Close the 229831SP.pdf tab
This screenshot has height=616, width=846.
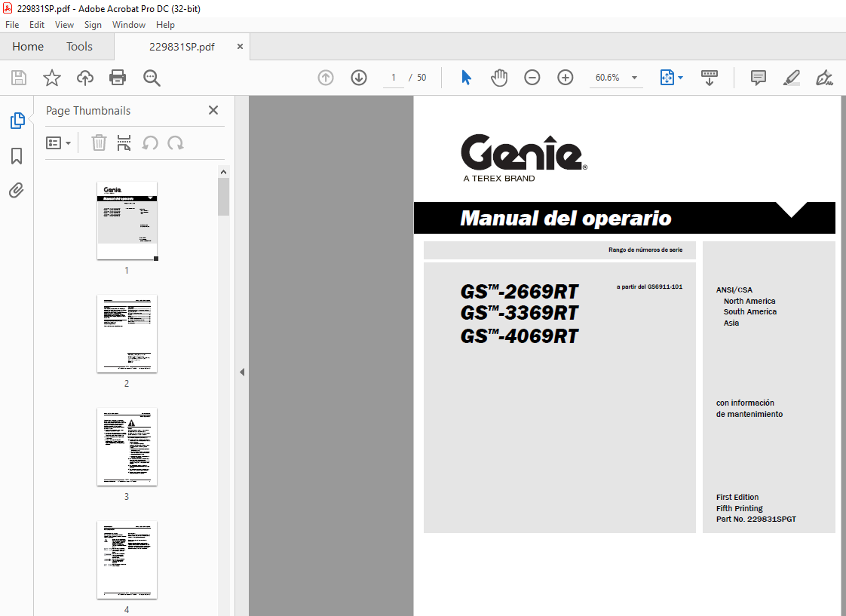point(240,47)
